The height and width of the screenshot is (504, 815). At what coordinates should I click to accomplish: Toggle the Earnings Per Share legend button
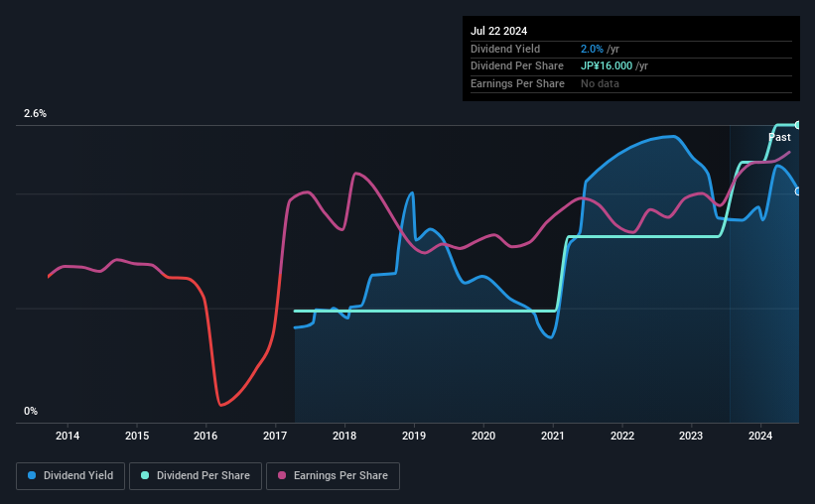[x=333, y=476]
